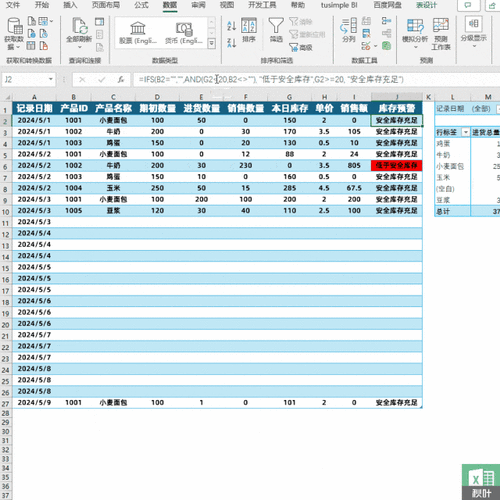Viewport: 500px width, 500px height.
Task: Open the row labels filter dropdown
Action: click(x=465, y=132)
